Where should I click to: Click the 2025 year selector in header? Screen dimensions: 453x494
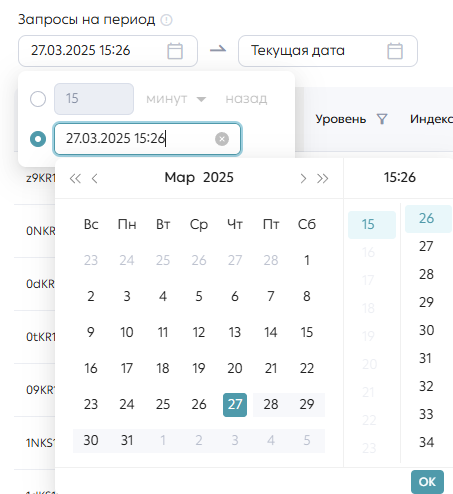coord(218,177)
